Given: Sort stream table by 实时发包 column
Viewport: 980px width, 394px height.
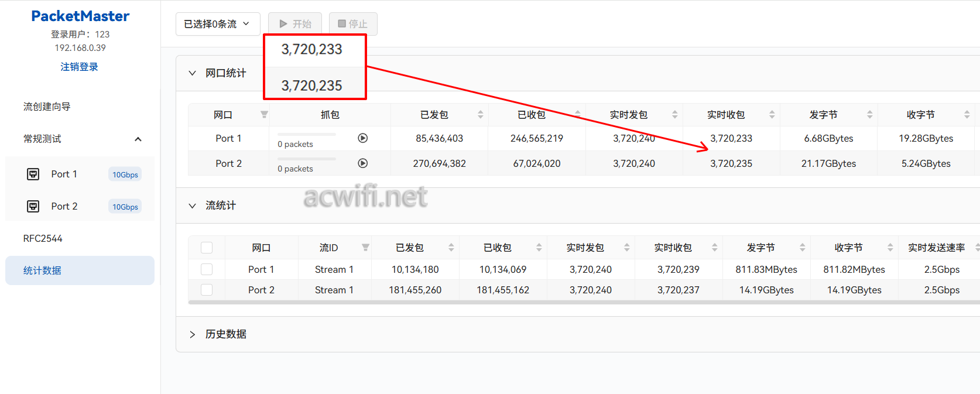Looking at the screenshot, I should 627,248.
